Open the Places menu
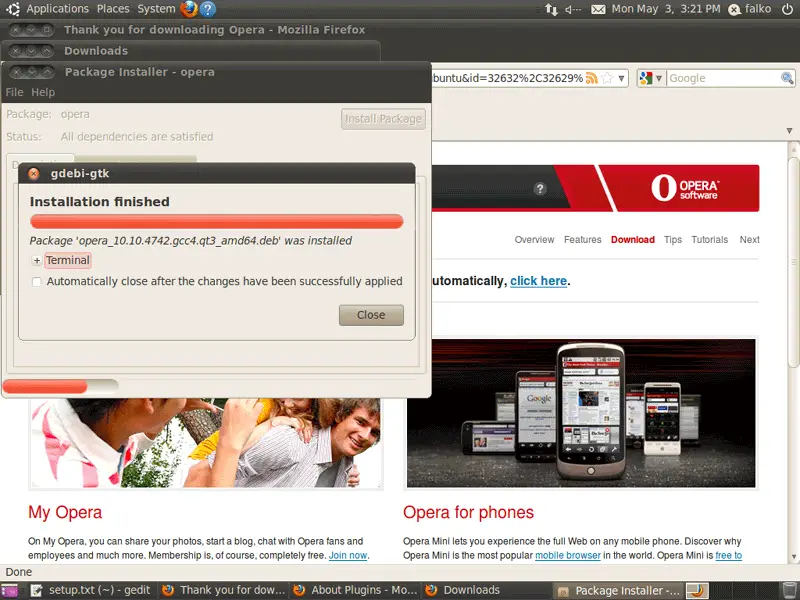800x600 pixels. [113, 9]
